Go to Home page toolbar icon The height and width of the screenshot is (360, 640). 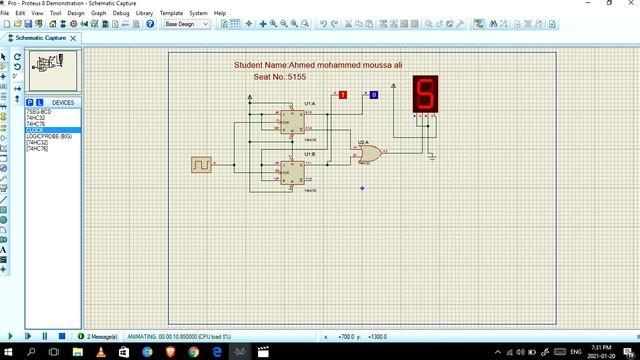(53, 24)
